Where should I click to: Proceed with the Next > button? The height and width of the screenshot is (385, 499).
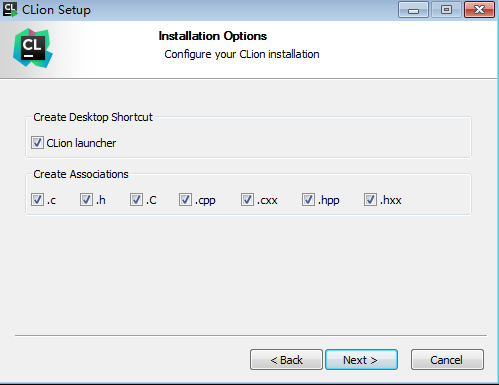[361, 360]
